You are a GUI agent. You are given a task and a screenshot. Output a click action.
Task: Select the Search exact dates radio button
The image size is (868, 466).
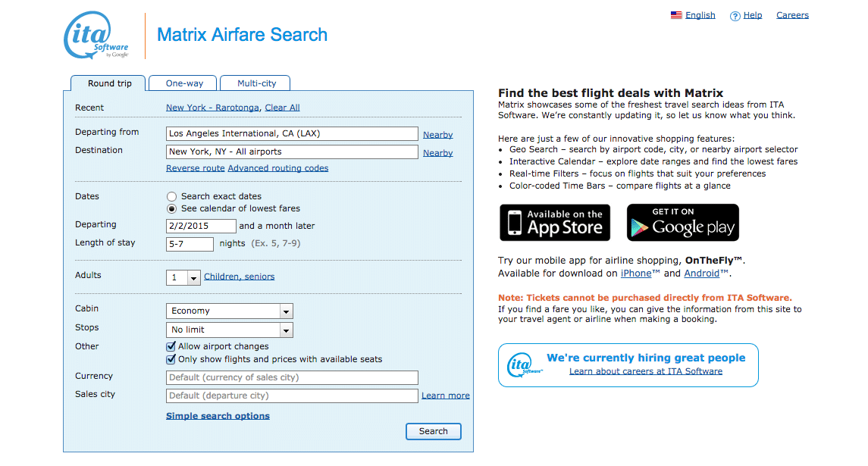click(171, 196)
